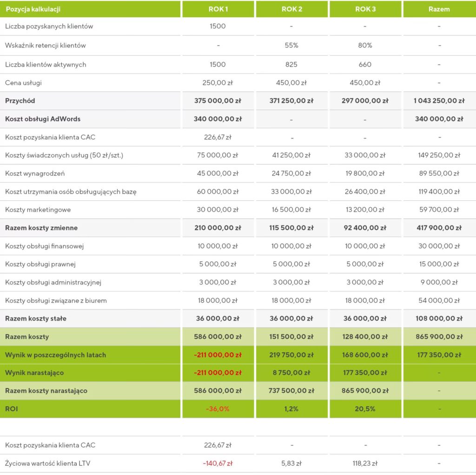476x475 pixels.
Task: Select the 'ROK 1' column header
Action: [x=218, y=9]
